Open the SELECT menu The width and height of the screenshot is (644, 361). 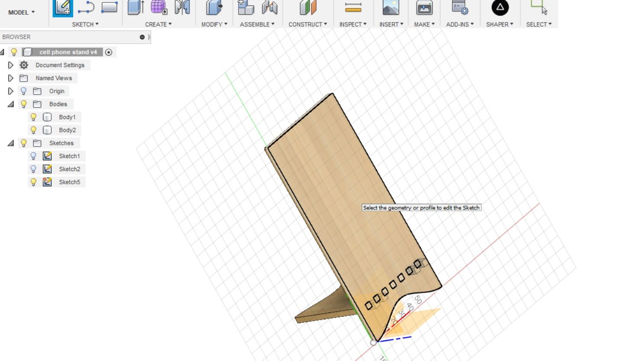[x=538, y=24]
